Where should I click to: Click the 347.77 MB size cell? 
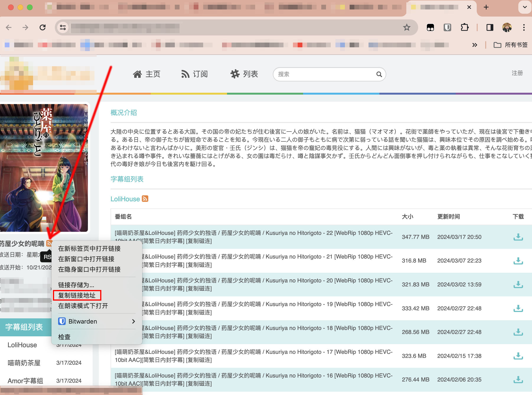[x=416, y=237]
